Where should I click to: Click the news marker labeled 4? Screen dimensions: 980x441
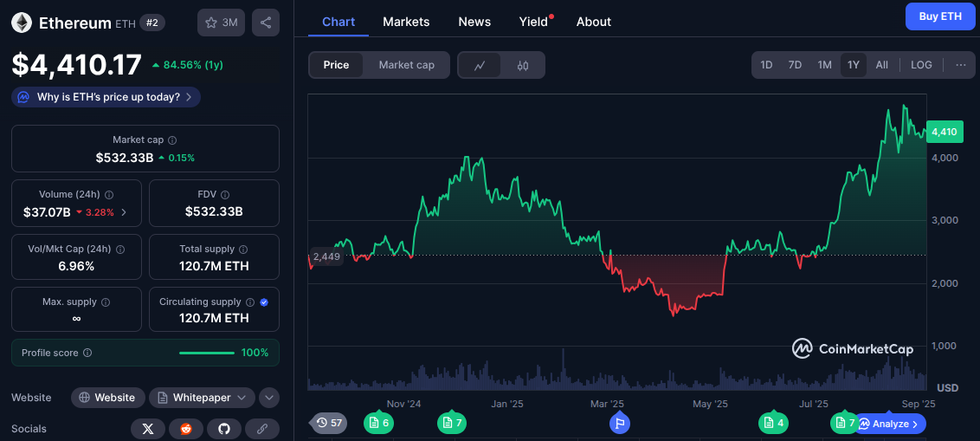point(774,423)
